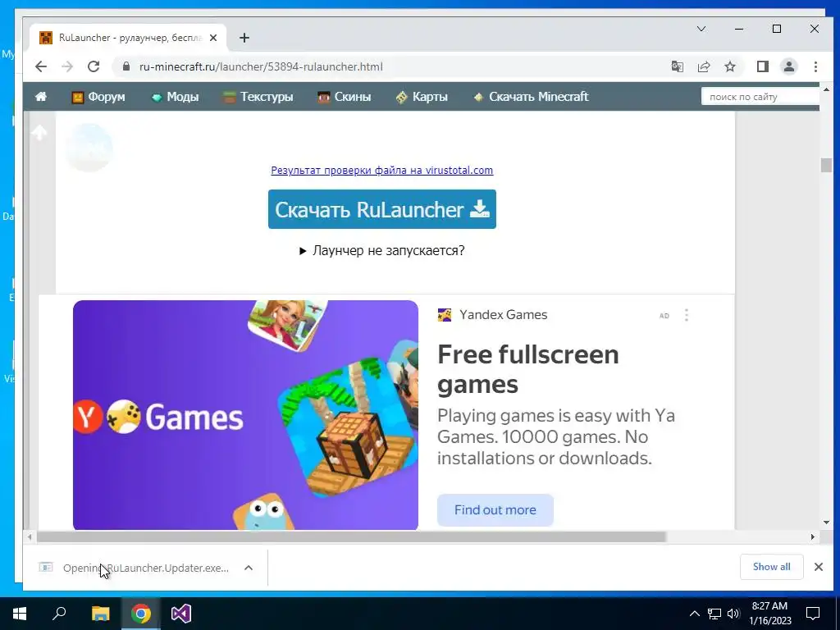Click the horizontal scrollbar thumb
This screenshot has width=840, height=630.
point(351,536)
